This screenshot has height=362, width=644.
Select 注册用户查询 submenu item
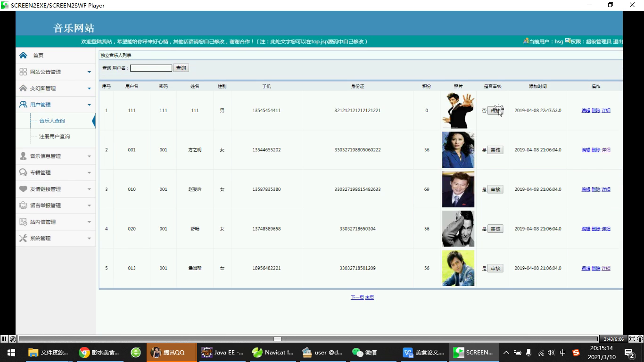coord(54,137)
